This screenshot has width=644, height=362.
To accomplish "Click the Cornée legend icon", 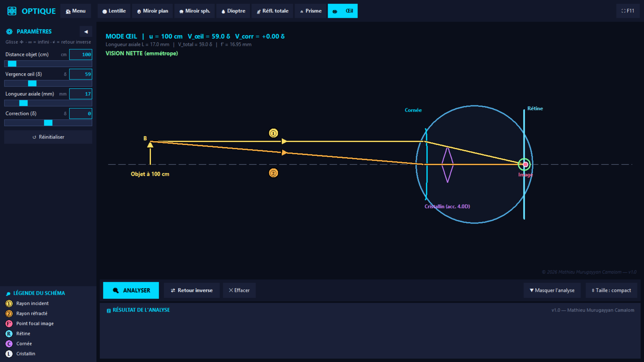I will pos(9,344).
